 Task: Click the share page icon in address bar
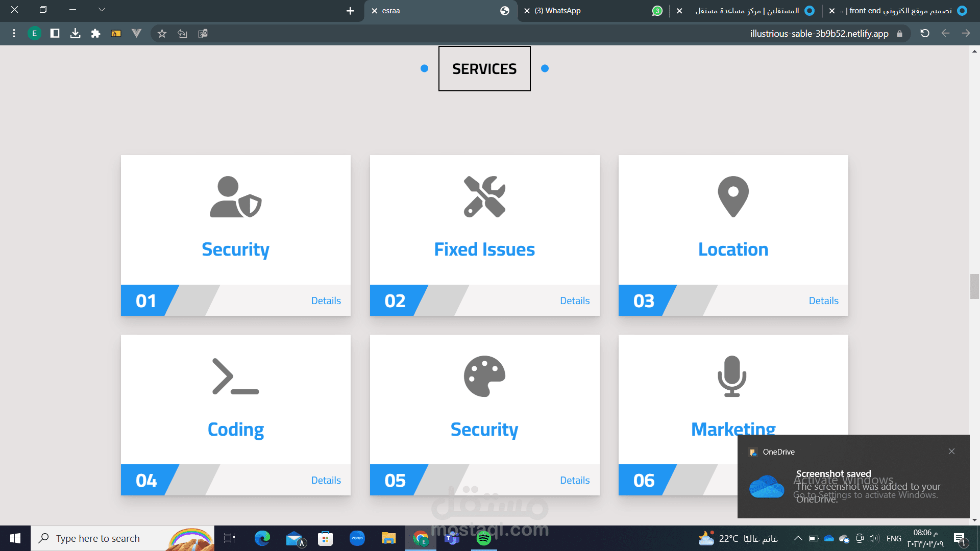click(x=182, y=34)
